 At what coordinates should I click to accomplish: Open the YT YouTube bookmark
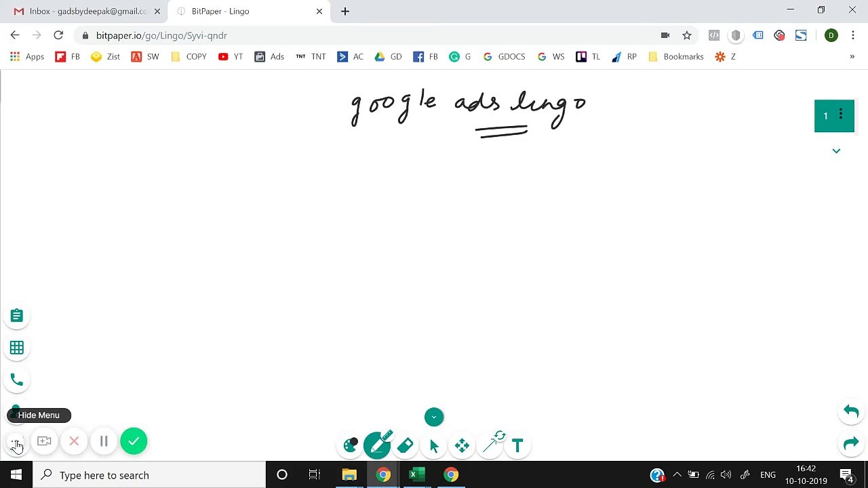(231, 57)
